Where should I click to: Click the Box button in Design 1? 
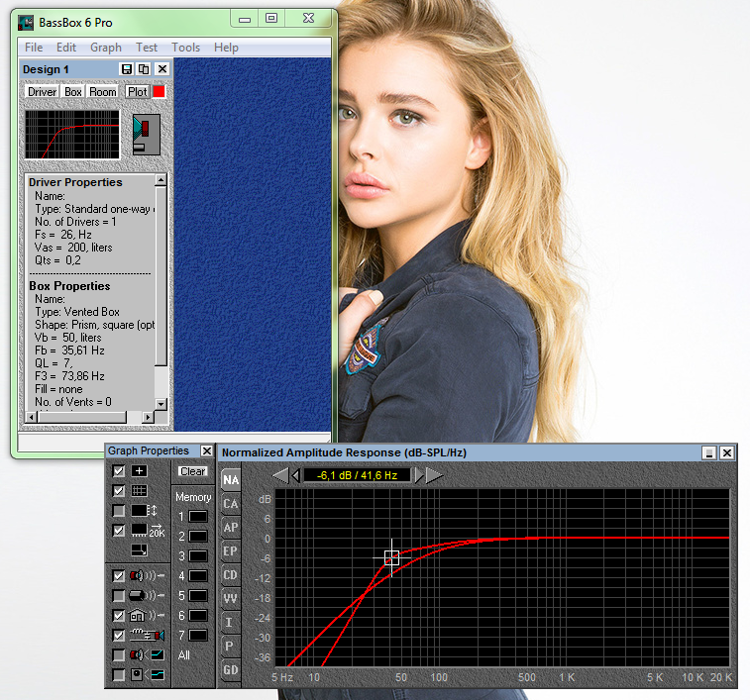click(x=73, y=92)
